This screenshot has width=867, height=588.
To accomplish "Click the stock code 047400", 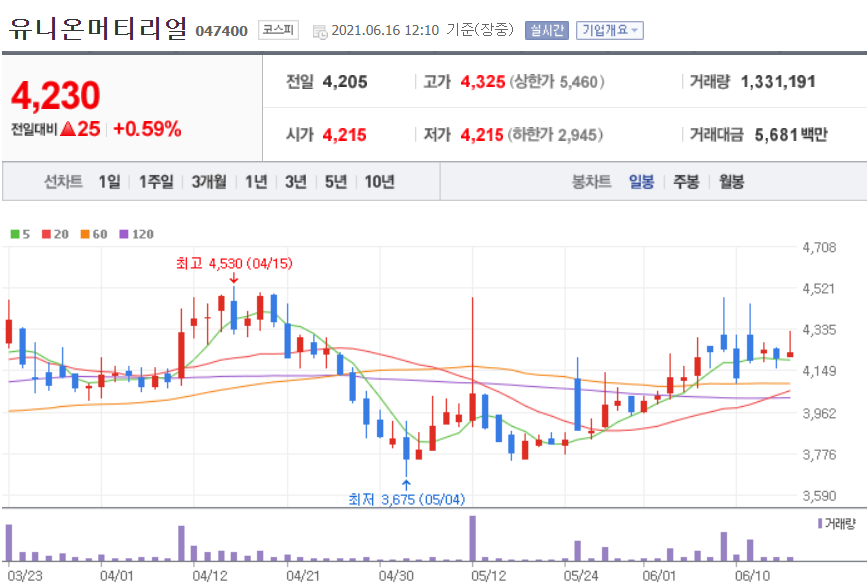I will pos(221,31).
